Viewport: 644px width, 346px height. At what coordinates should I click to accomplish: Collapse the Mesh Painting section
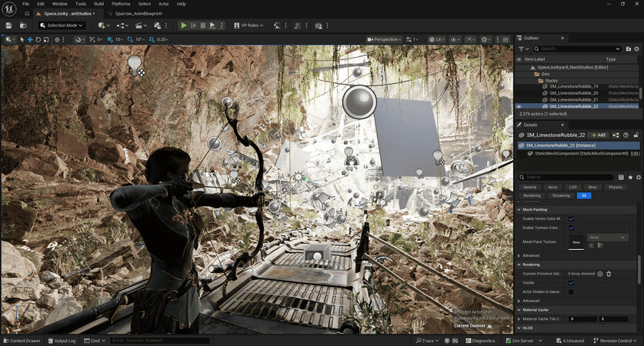point(519,210)
